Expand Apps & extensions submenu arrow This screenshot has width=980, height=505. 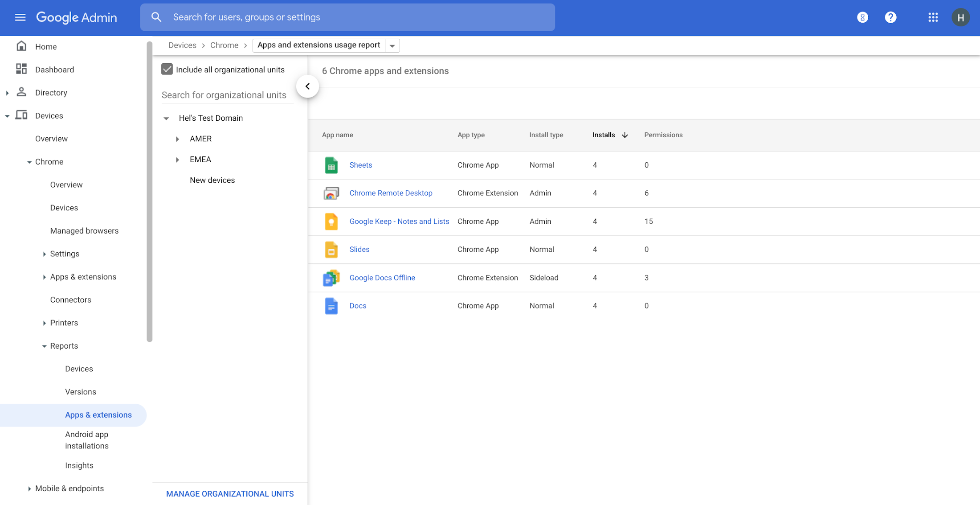click(44, 277)
